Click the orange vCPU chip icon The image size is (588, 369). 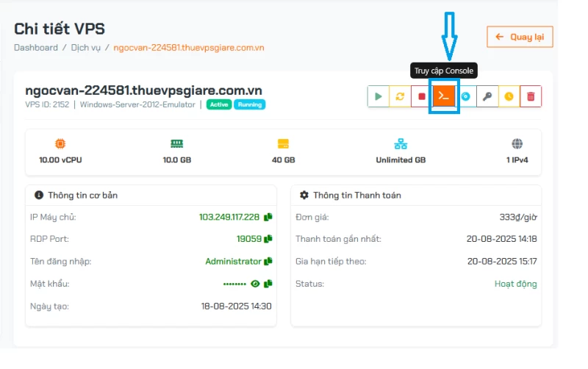pyautogui.click(x=60, y=143)
